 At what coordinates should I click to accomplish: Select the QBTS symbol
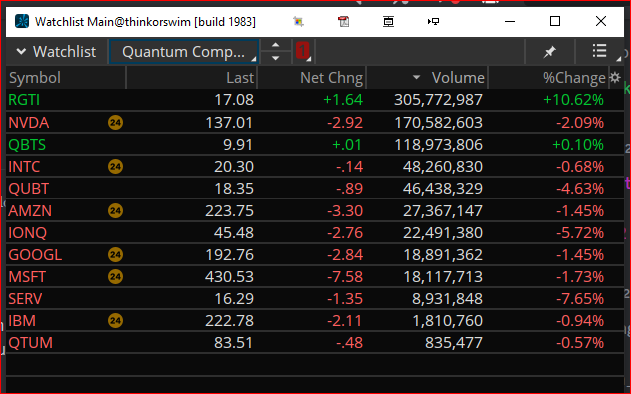pyautogui.click(x=27, y=144)
